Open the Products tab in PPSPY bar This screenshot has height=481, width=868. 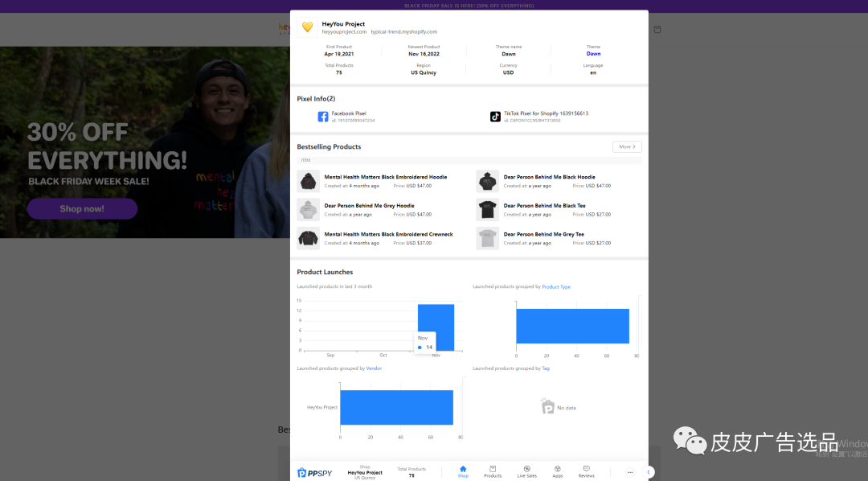493,471
